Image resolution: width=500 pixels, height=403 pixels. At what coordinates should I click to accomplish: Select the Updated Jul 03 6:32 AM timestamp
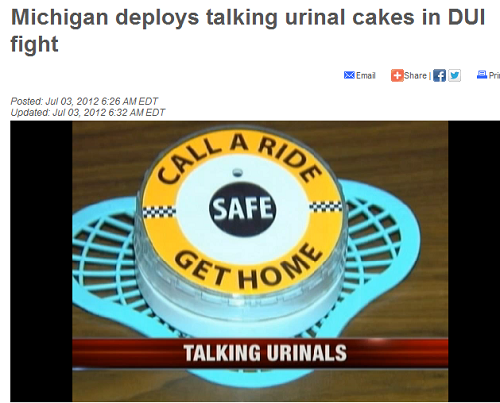(88, 112)
